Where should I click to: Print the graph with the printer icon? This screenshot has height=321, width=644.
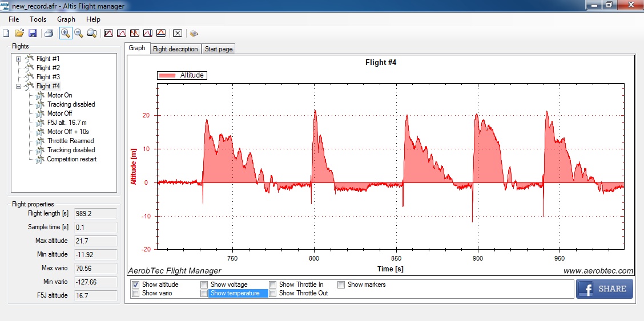49,33
